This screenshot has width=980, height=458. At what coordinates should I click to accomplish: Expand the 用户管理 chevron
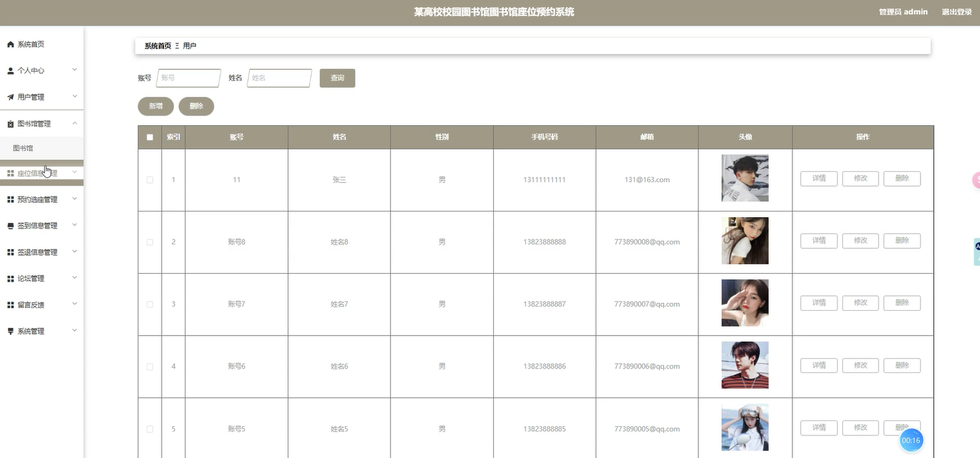coord(75,97)
